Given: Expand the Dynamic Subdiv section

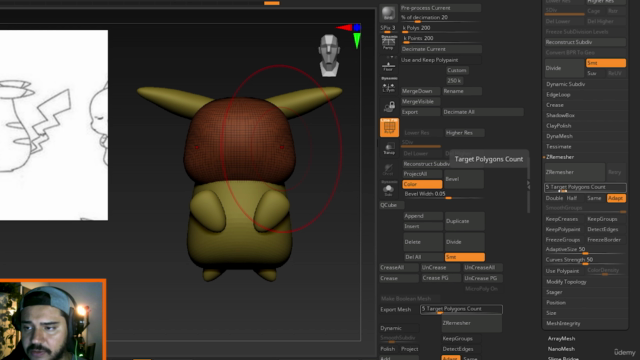Looking at the screenshot, I should 565,84.
